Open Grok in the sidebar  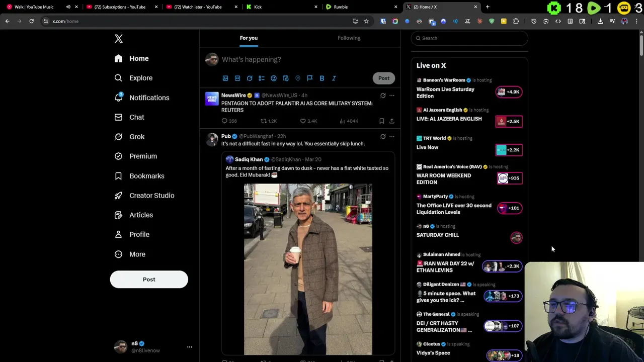[129, 137]
